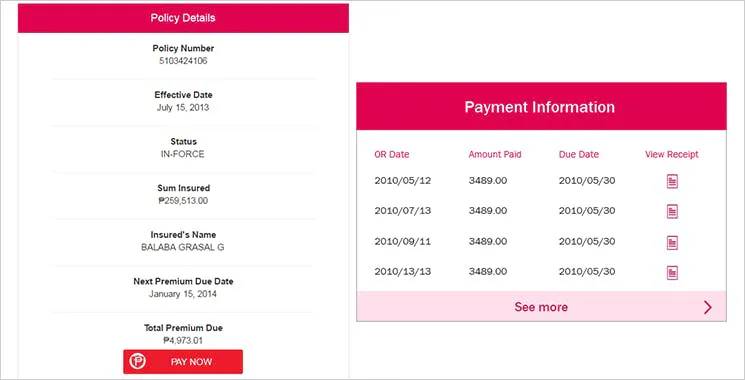Open receipt for payment dated 2010/07/13
The height and width of the screenshot is (380, 745).
672,211
